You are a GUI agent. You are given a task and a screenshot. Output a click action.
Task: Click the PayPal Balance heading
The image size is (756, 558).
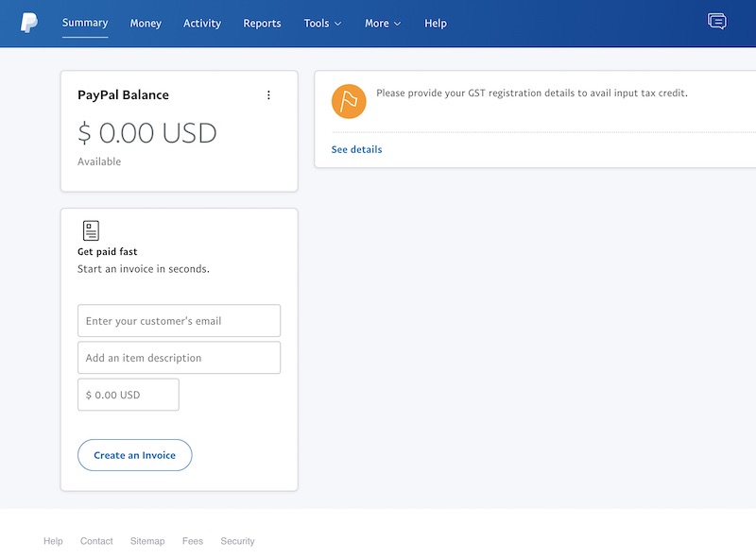(x=123, y=95)
